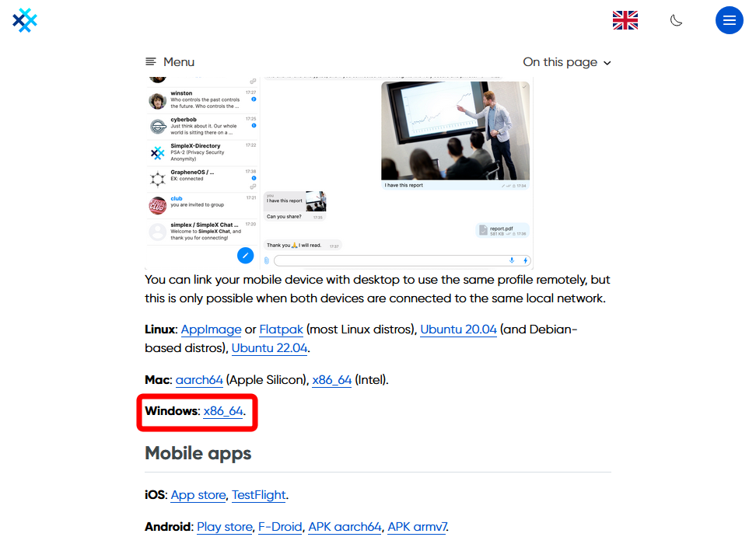Expand the On this page dropdown
The height and width of the screenshot is (551, 756).
[567, 62]
